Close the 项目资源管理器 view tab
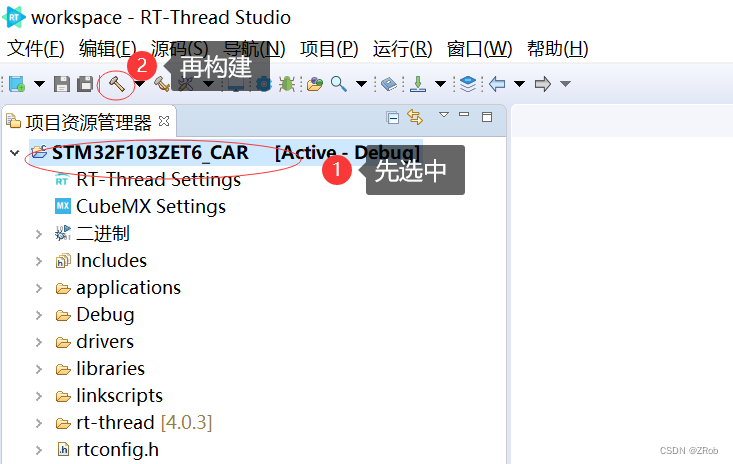Screen dimensions: 733x464 [x=164, y=121]
